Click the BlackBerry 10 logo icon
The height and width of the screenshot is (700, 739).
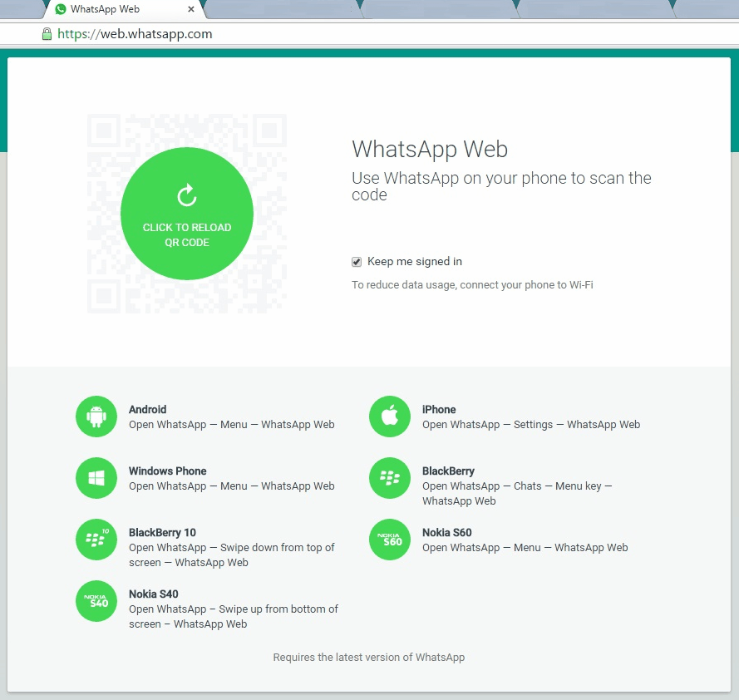(x=96, y=540)
